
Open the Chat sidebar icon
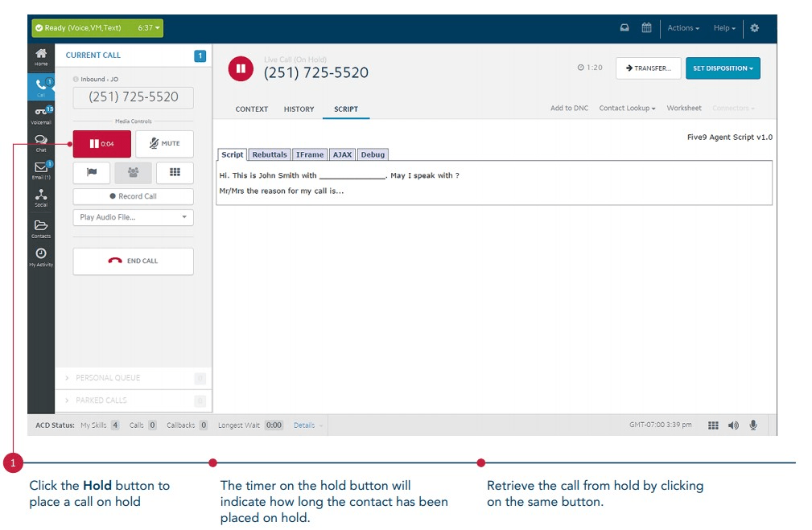41,142
